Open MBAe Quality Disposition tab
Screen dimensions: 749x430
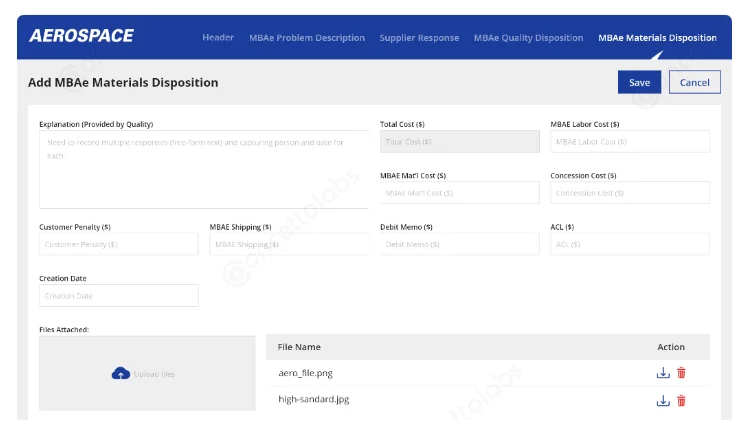pyautogui.click(x=528, y=38)
